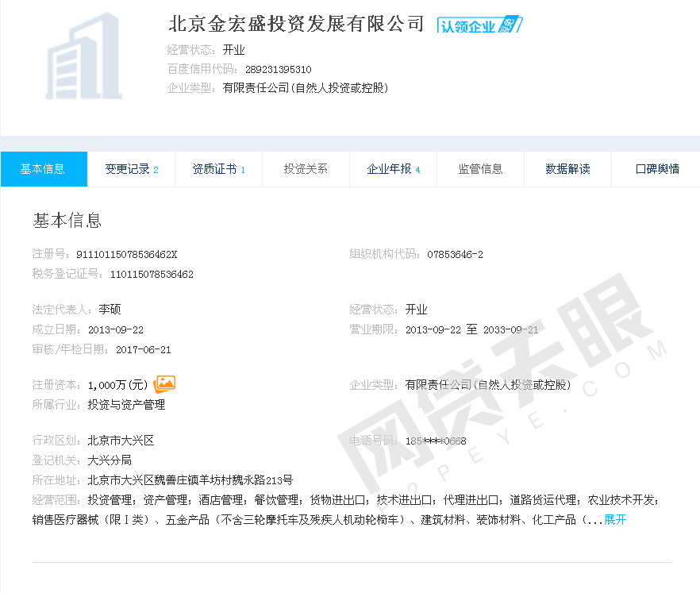700x593 pixels.
Task: Select establishment date 2013-09-22
Action: pos(116,330)
